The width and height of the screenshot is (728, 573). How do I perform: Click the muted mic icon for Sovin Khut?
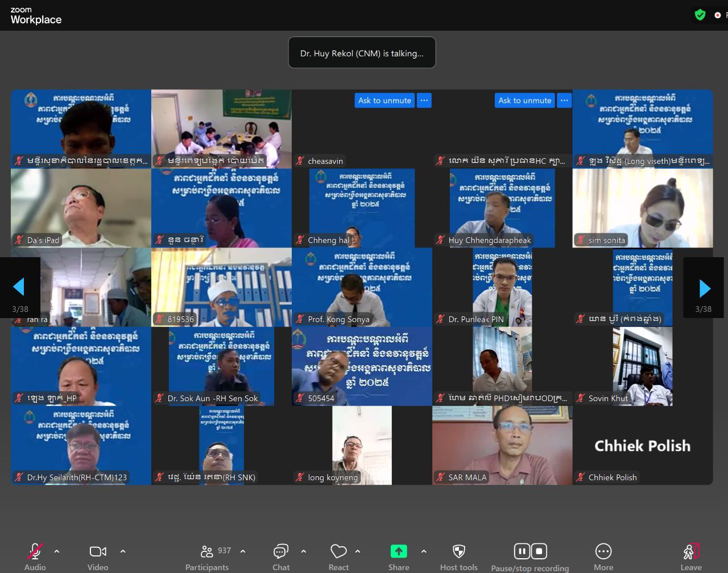(581, 398)
